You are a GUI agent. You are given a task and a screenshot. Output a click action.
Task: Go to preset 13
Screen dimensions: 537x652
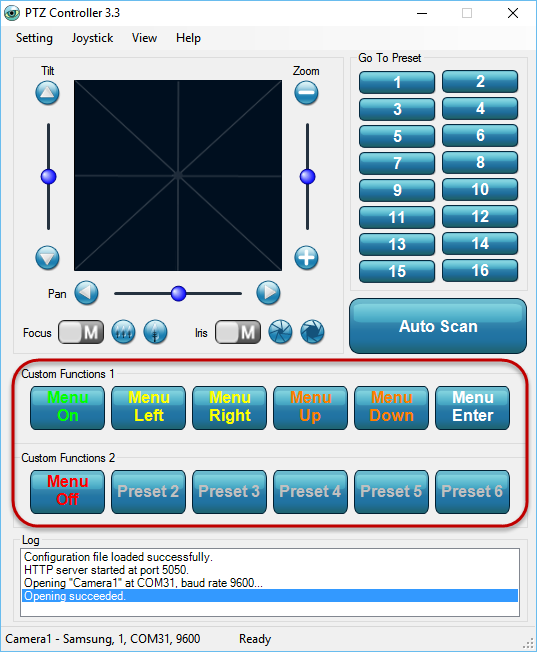397,244
